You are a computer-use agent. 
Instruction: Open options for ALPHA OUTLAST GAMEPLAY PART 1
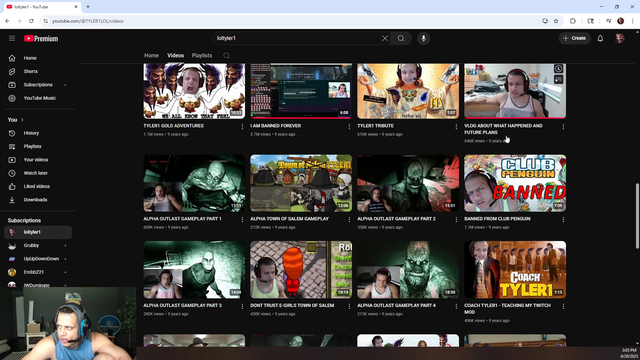tap(242, 220)
